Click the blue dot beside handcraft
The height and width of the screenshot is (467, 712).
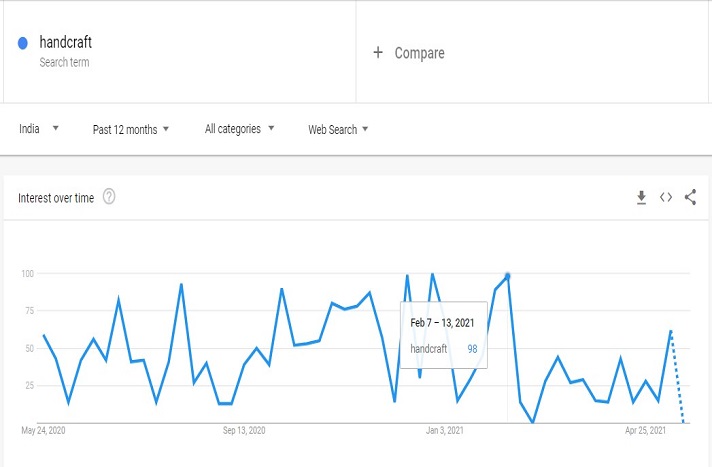[23, 43]
